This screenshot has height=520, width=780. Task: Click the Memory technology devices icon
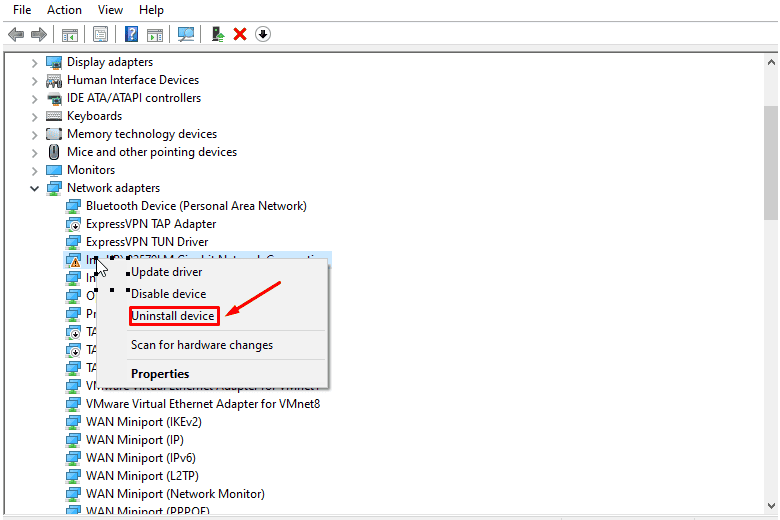[54, 134]
